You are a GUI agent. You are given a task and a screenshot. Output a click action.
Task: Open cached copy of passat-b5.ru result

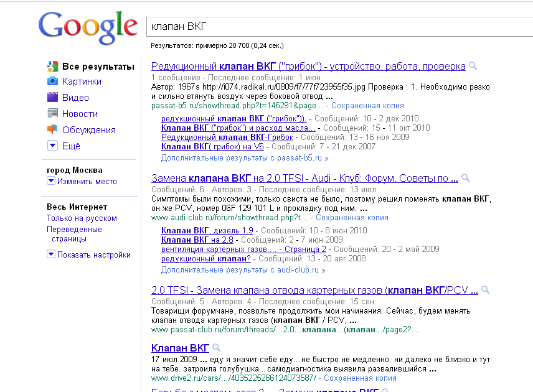pyautogui.click(x=367, y=106)
